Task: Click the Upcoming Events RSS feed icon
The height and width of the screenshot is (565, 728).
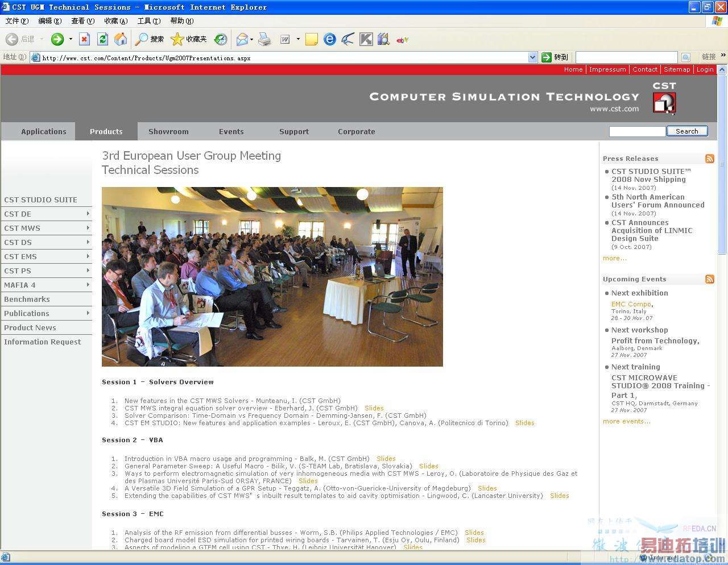Action: pos(709,279)
